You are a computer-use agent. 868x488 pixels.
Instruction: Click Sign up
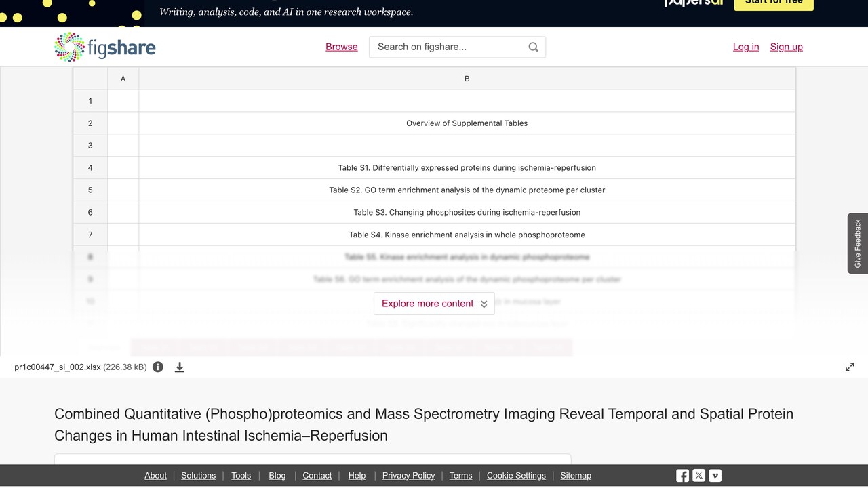(x=787, y=47)
